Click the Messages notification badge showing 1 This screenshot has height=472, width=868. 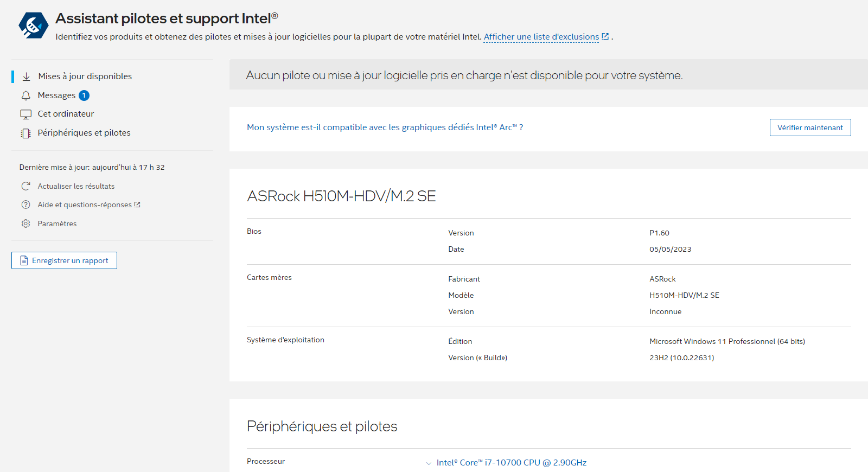(x=84, y=95)
